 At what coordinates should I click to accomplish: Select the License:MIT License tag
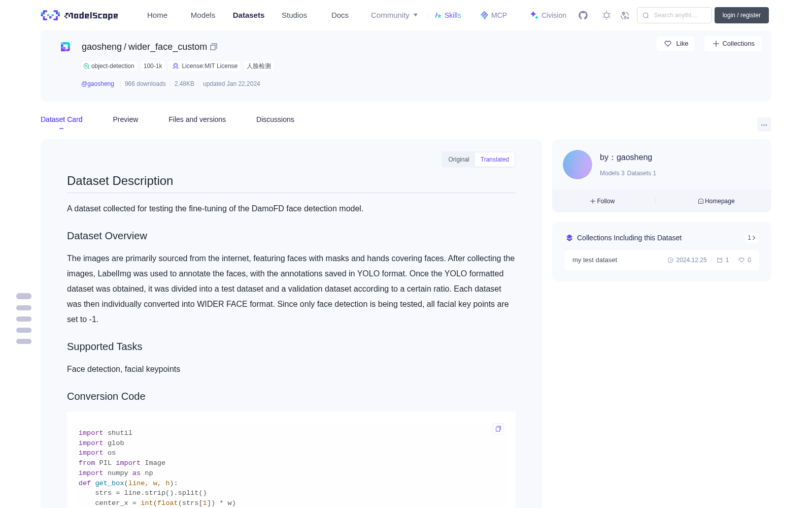point(205,66)
